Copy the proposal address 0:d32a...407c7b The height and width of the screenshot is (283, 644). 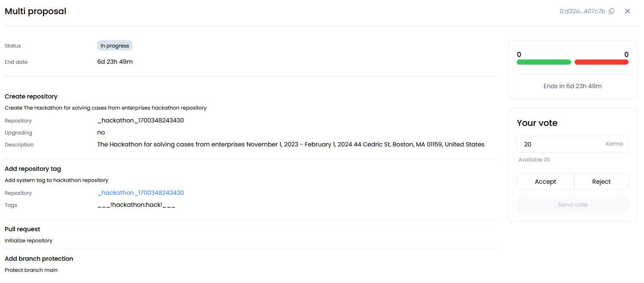pyautogui.click(x=611, y=11)
